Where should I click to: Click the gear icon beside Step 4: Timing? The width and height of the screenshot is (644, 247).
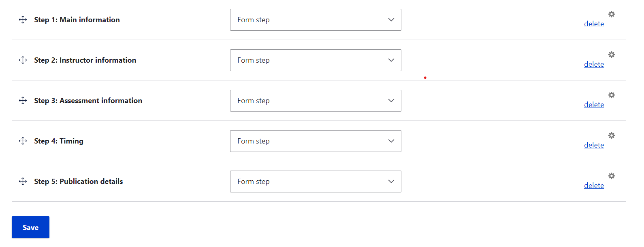pyautogui.click(x=611, y=135)
